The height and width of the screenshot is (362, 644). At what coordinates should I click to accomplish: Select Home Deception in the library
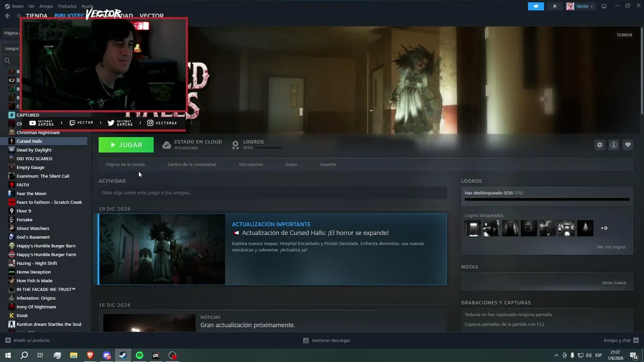tap(34, 272)
